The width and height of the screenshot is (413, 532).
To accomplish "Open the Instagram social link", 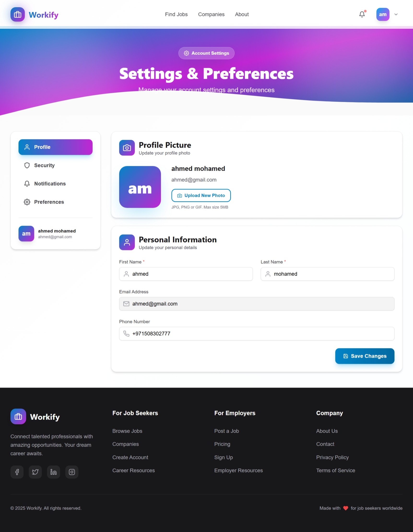I will (72, 472).
